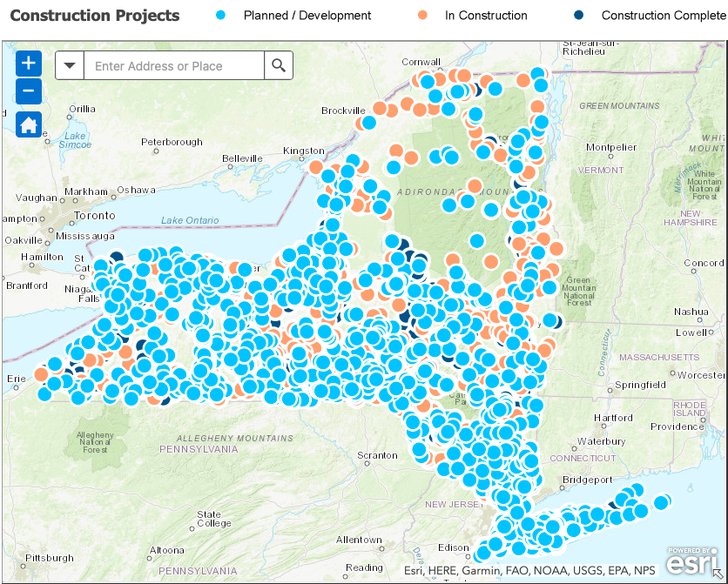Click the Enter Address or Place field
The width and height of the screenshot is (728, 584).
173,66
